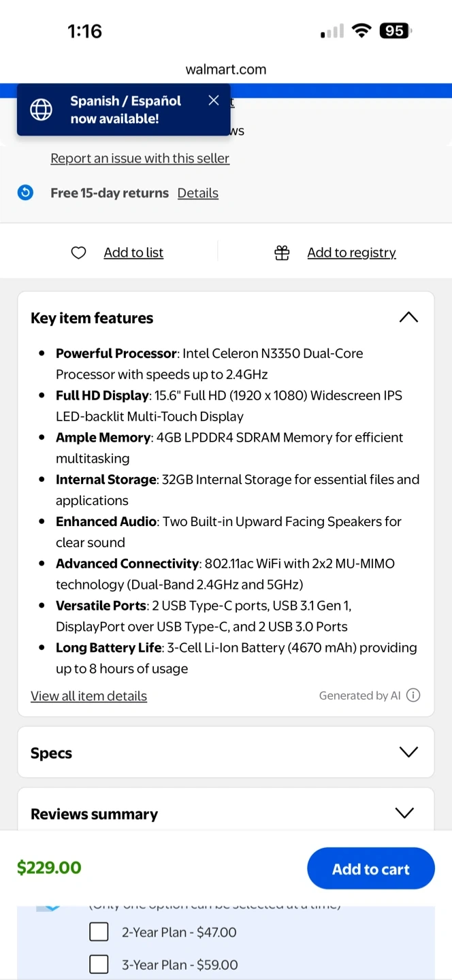Open the returns Details link
This screenshot has height=980, width=452.
(197, 193)
